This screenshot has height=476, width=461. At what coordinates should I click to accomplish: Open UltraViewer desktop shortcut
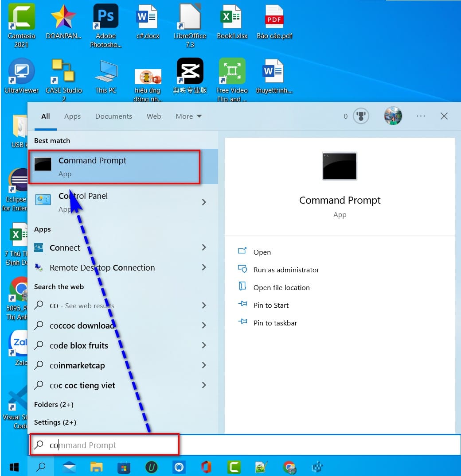pyautogui.click(x=21, y=76)
